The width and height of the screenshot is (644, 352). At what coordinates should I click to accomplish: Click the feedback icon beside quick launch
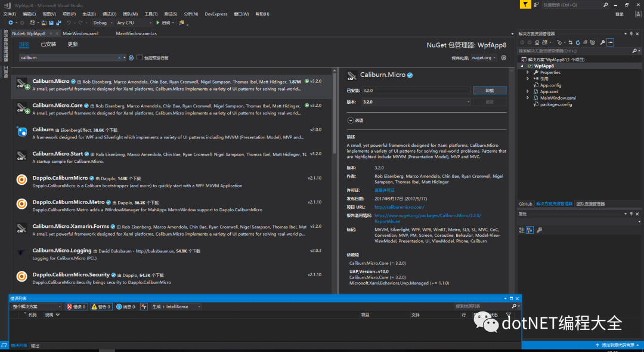tap(536, 5)
